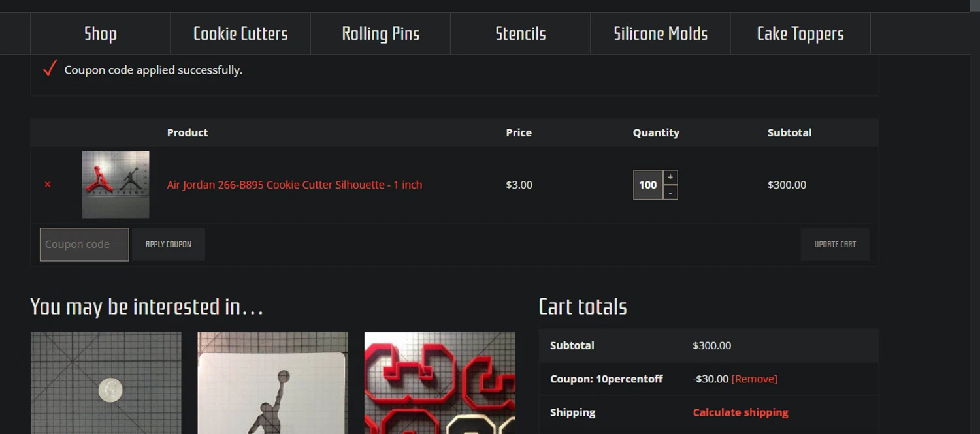Click the Air Jordan product thumbnail in cart

(116, 185)
